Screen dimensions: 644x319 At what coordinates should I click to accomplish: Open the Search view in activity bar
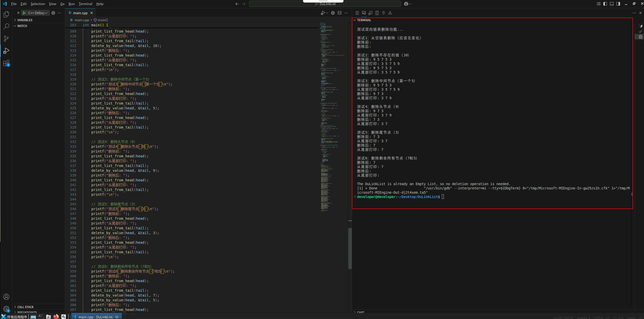click(6, 26)
